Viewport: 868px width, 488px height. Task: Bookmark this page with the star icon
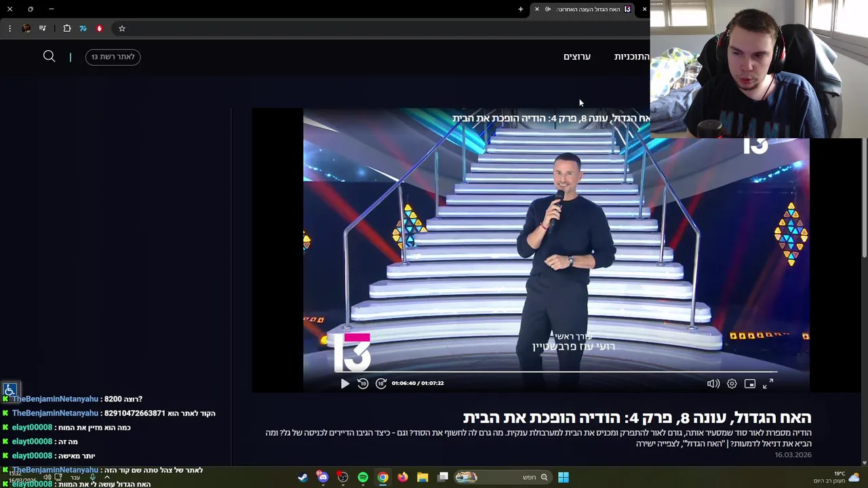pyautogui.click(x=122, y=28)
